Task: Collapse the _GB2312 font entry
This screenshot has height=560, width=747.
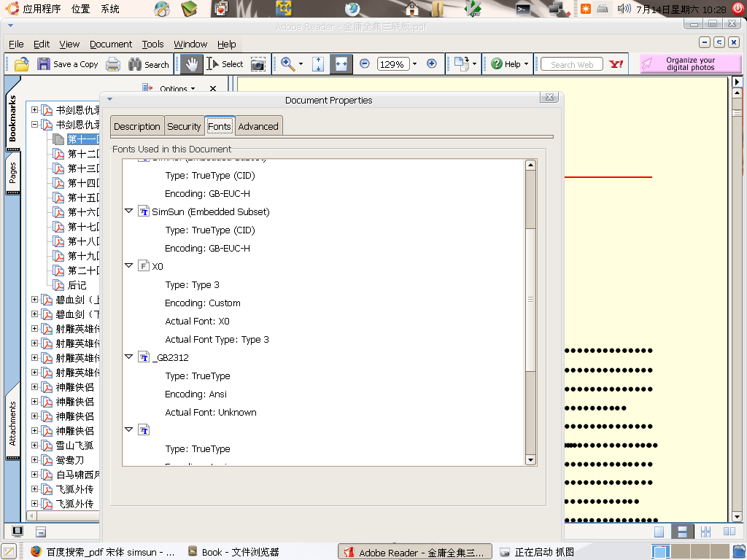Action: tap(128, 356)
